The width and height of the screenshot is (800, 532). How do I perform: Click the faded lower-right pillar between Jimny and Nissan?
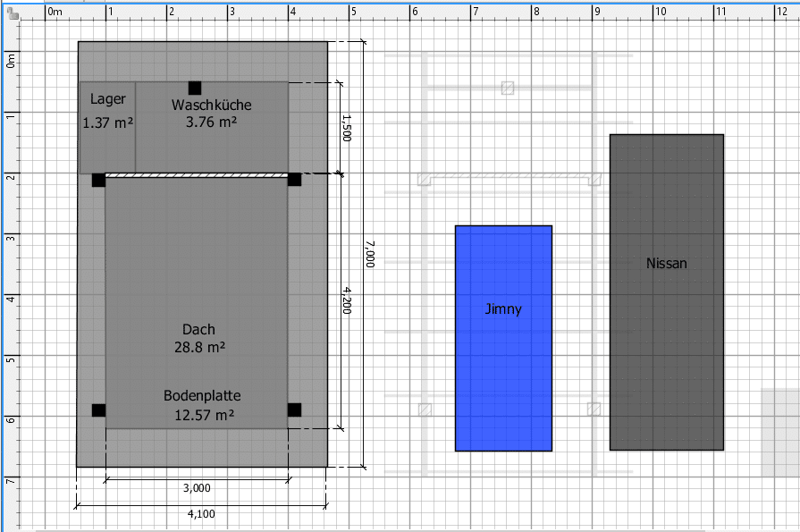click(x=594, y=409)
